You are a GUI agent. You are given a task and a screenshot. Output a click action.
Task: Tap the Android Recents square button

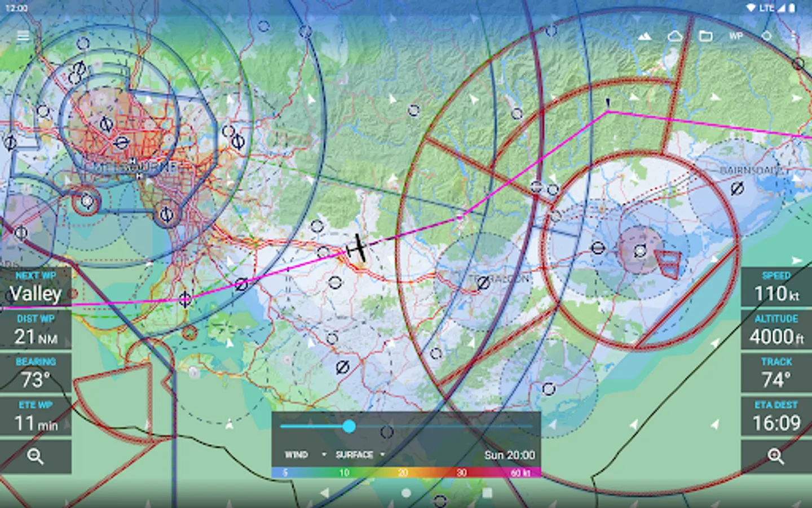[x=487, y=493]
